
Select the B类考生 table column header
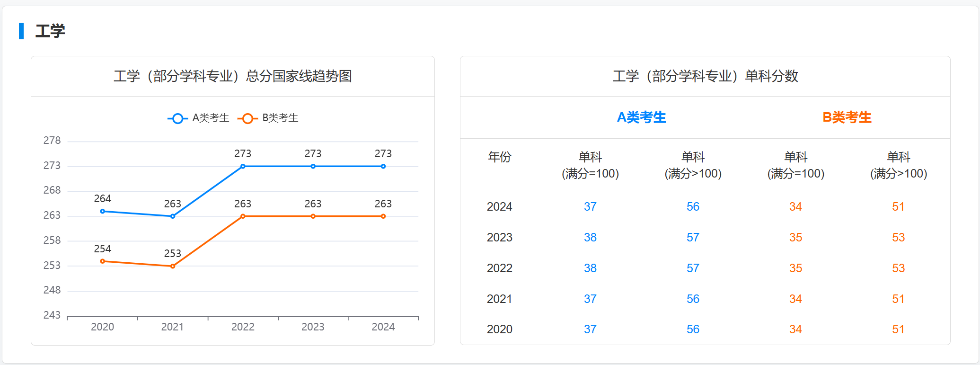[847, 117]
